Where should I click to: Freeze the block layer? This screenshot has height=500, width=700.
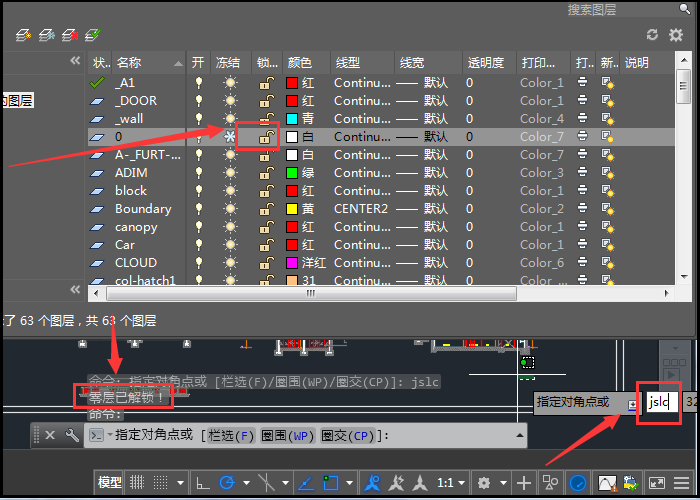(x=230, y=191)
